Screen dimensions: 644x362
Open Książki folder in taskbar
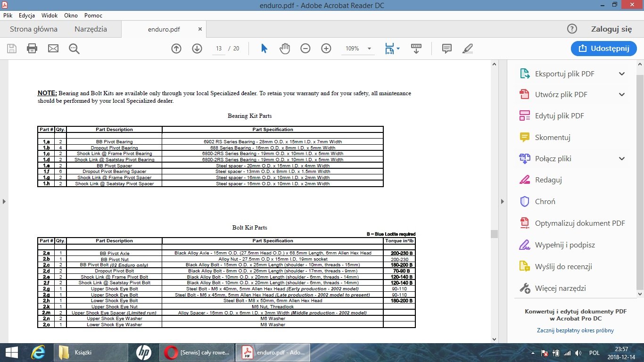coord(90,352)
